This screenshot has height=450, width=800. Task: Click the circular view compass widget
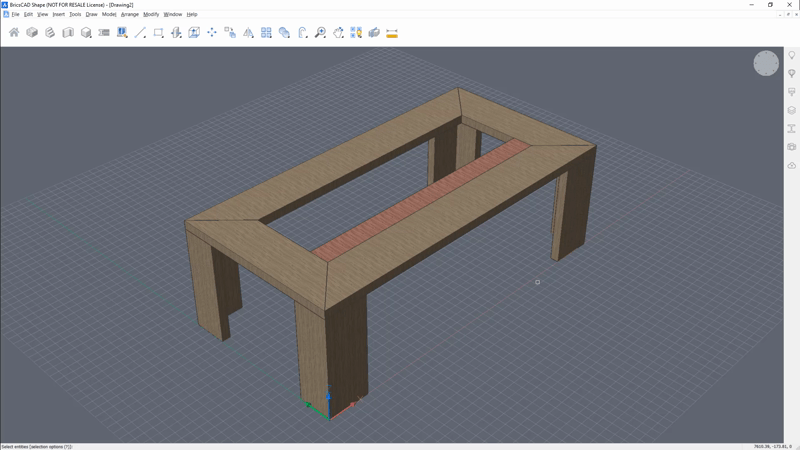click(766, 64)
